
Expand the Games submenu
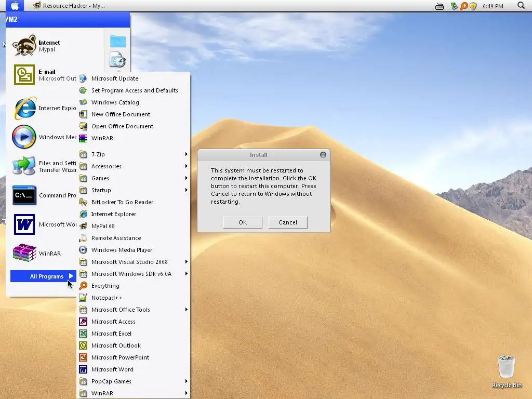coord(134,178)
